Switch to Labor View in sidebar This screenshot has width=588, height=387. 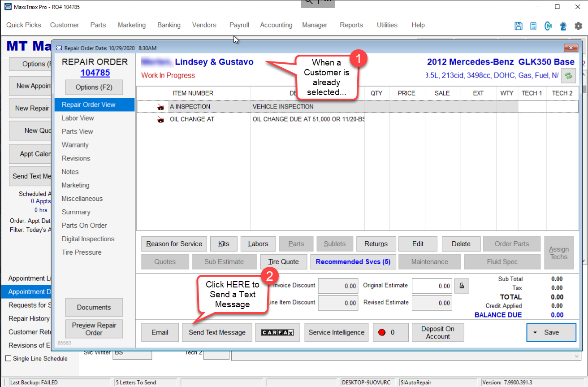(78, 118)
